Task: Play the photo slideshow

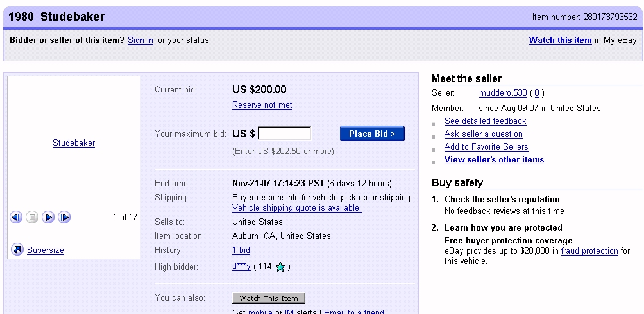Action: click(48, 217)
